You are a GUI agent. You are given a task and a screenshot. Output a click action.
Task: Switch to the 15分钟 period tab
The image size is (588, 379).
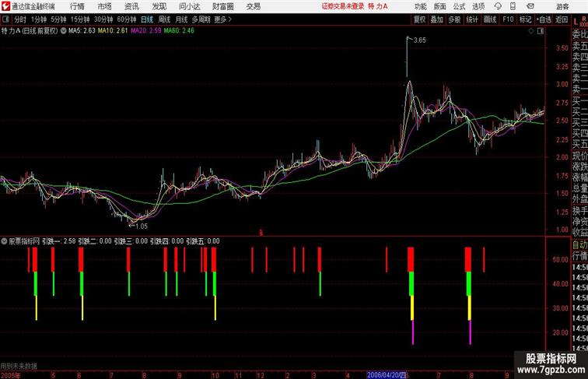[80, 19]
